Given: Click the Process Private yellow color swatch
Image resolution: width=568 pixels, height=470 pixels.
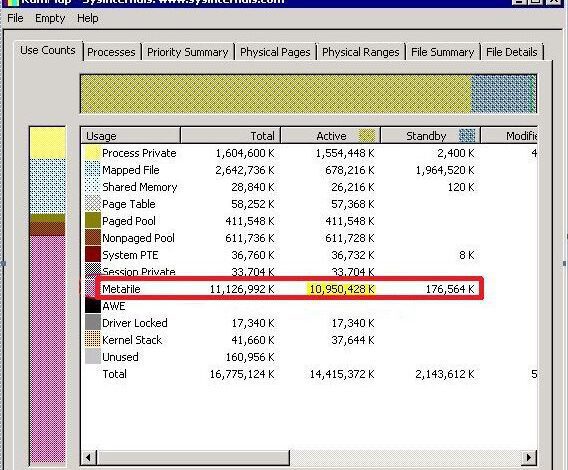Looking at the screenshot, I should coord(92,153).
